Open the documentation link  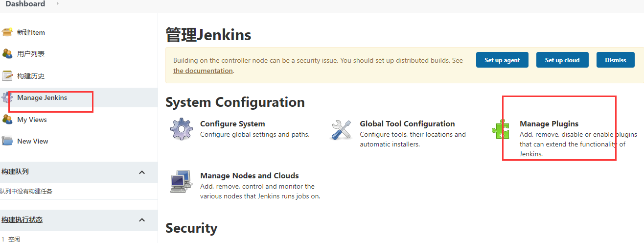pyautogui.click(x=203, y=71)
